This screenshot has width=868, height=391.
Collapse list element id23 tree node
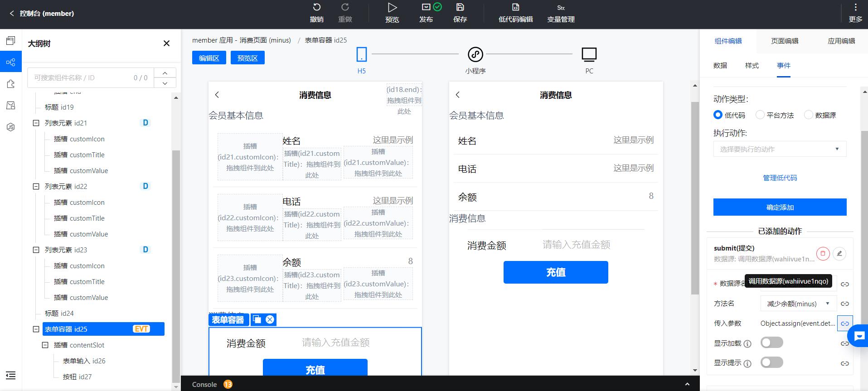[x=36, y=250]
